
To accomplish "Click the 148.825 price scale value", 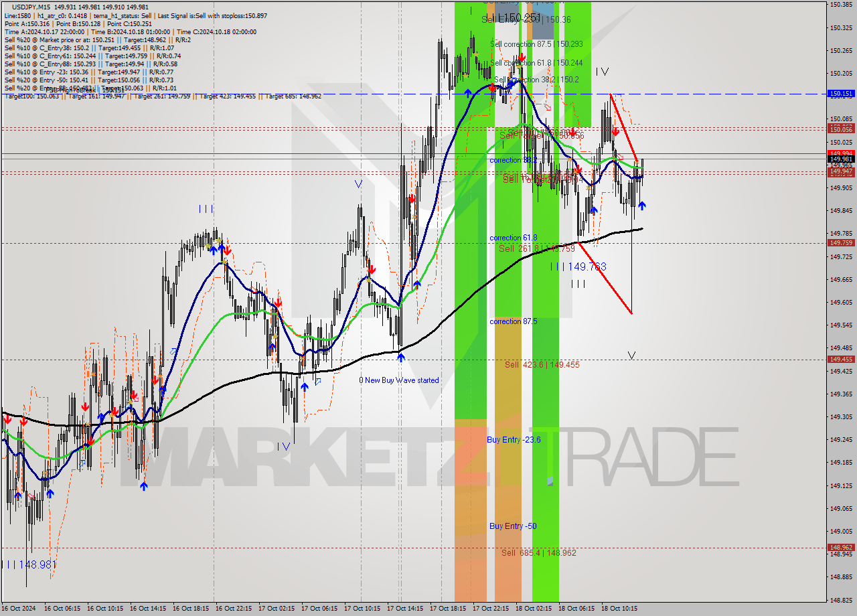I will [841, 600].
